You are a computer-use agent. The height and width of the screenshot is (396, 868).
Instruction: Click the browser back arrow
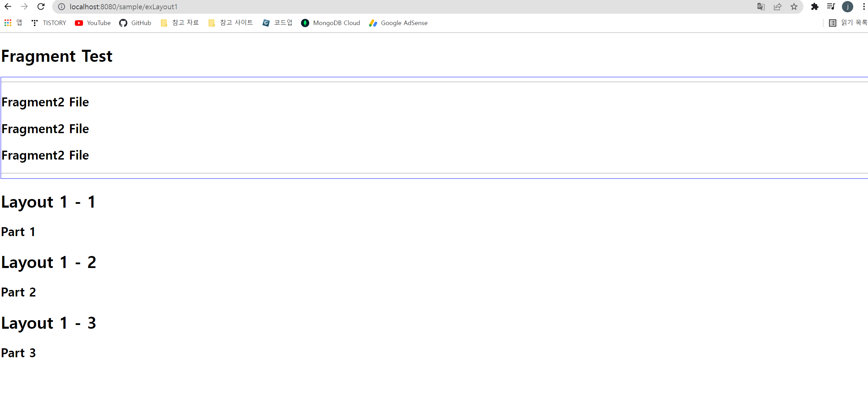(x=8, y=7)
